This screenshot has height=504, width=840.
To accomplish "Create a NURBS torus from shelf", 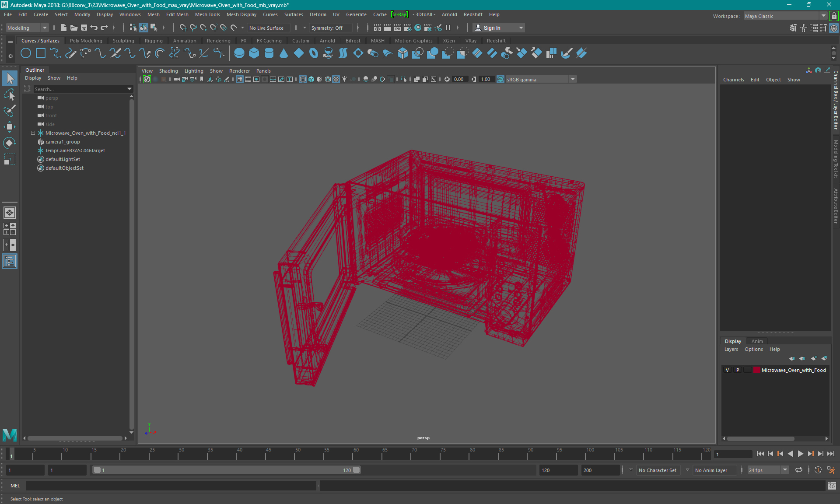I will coord(314,53).
